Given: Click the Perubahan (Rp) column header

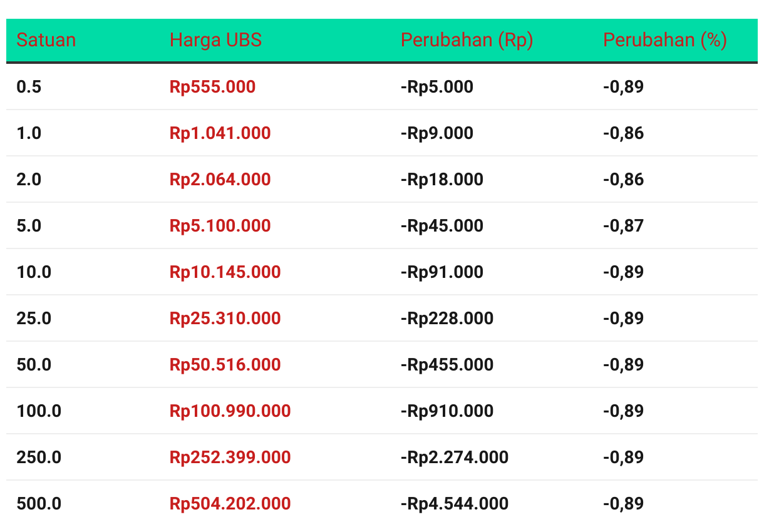Looking at the screenshot, I should (x=467, y=40).
